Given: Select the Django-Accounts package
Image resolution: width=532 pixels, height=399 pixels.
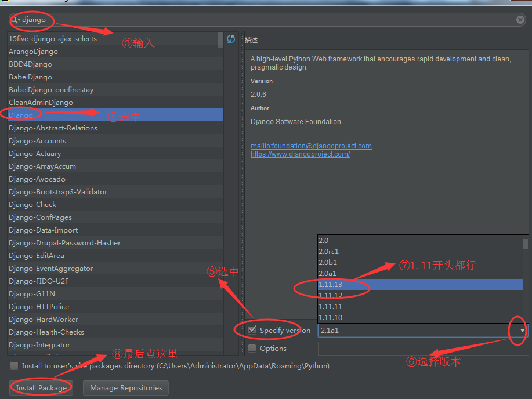Looking at the screenshot, I should click(x=115, y=140).
